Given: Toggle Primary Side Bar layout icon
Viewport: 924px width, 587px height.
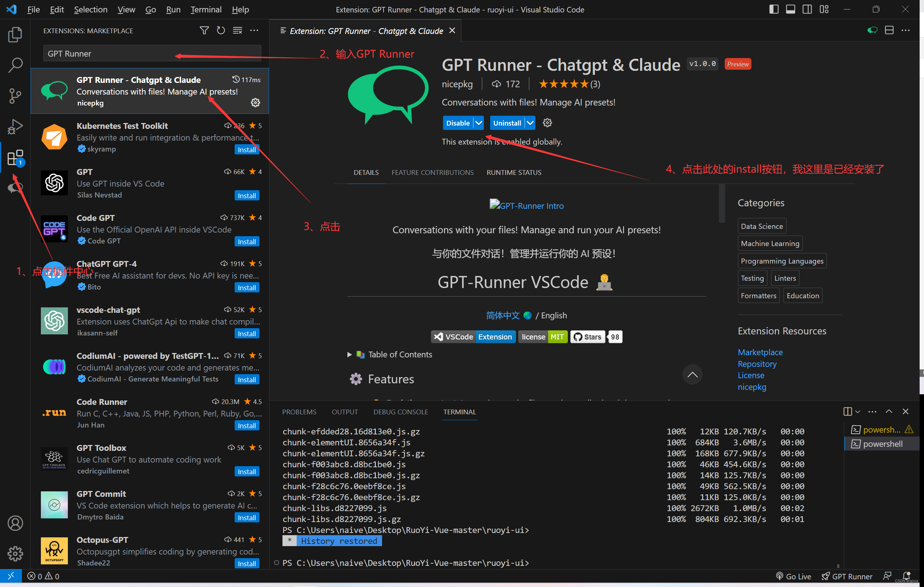Looking at the screenshot, I should (774, 9).
